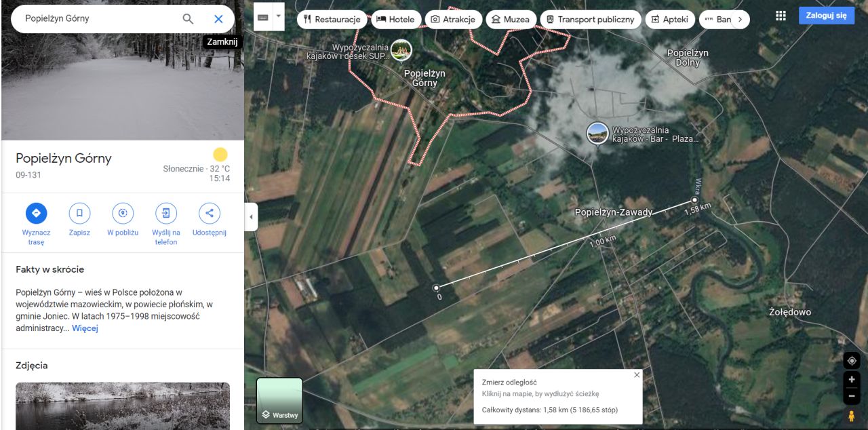The height and width of the screenshot is (430, 868).
Task: Filter map by Muzea
Action: pyautogui.click(x=511, y=20)
